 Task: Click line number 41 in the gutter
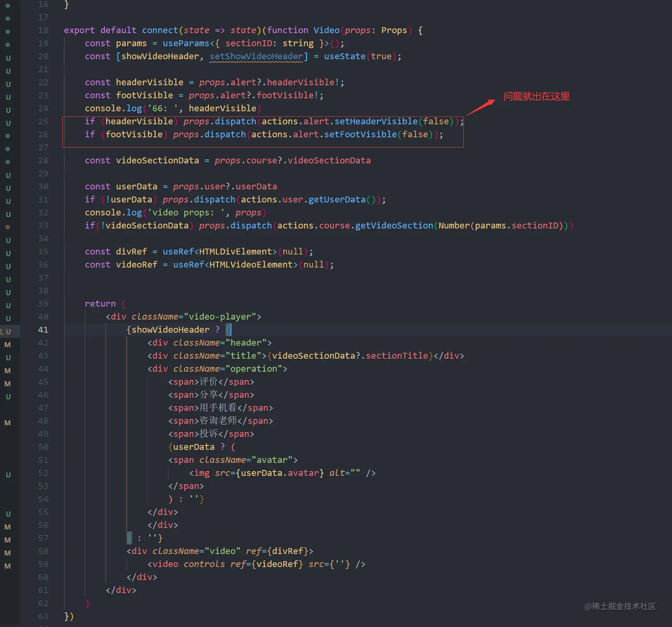[43, 330]
